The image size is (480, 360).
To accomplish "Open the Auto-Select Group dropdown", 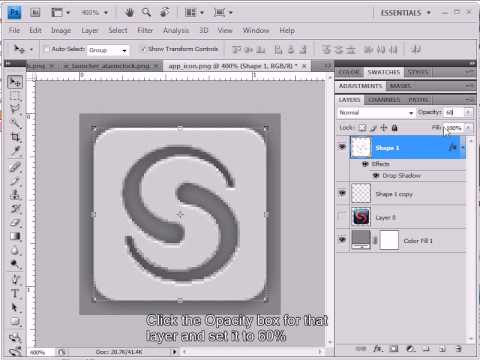I will pyautogui.click(x=108, y=50).
